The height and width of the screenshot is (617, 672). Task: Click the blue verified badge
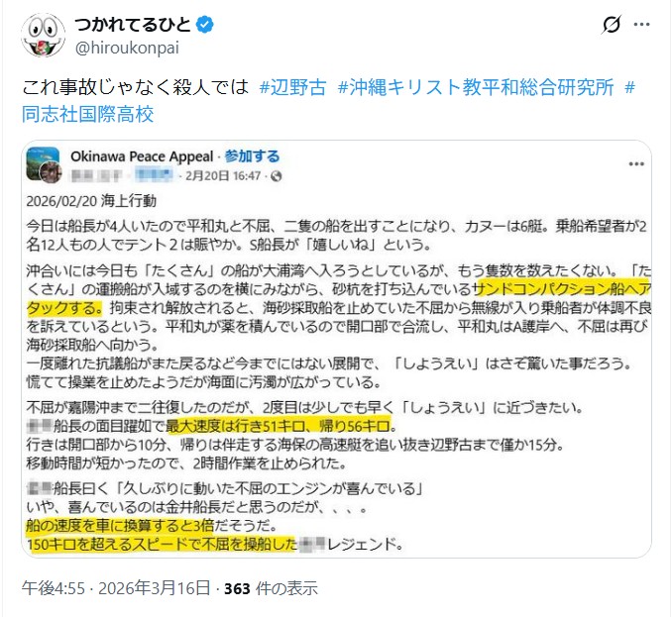(205, 25)
